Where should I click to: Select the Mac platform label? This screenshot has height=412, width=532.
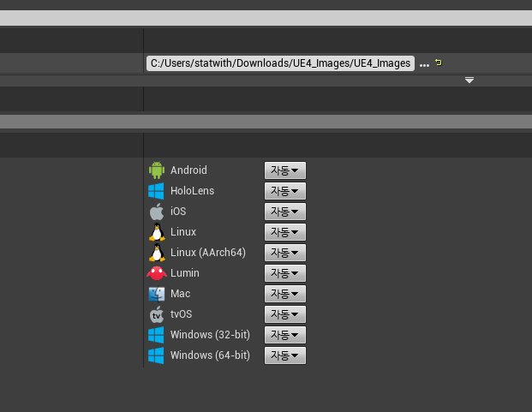180,294
